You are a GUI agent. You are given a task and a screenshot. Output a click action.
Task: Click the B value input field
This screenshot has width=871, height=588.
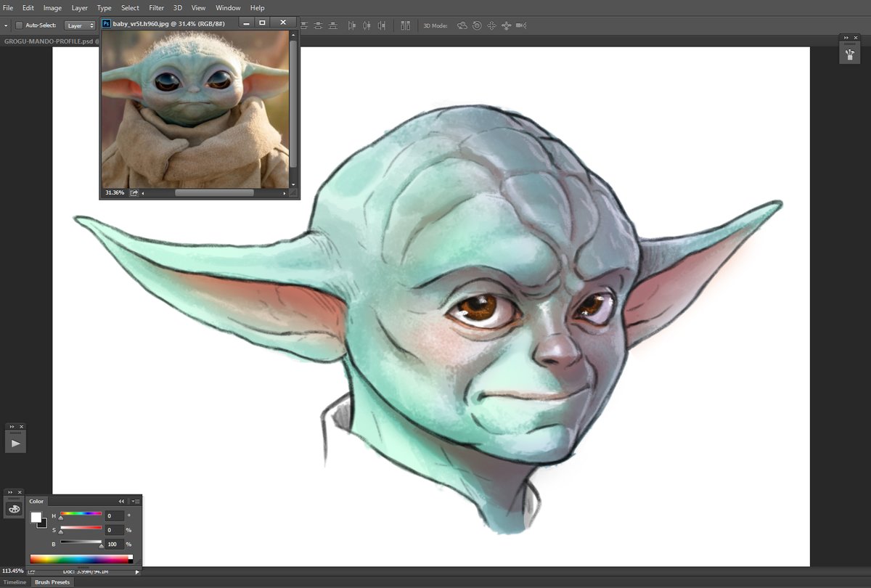115,544
